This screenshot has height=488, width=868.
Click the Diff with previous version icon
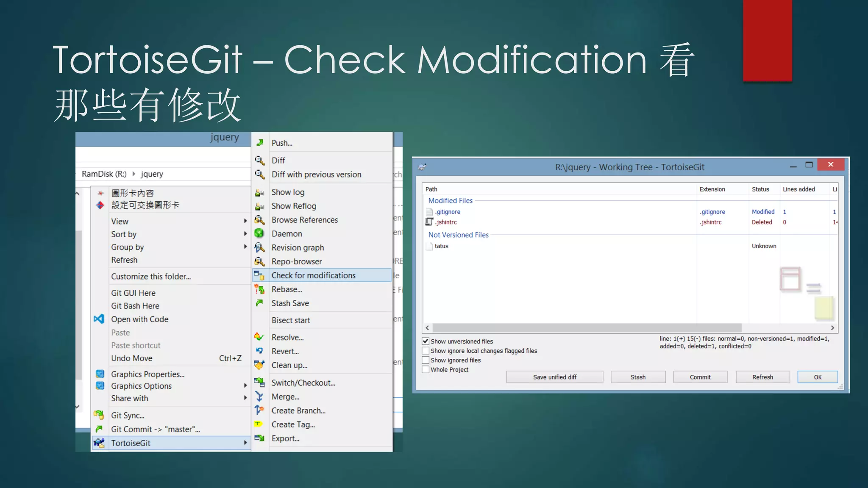(x=260, y=174)
